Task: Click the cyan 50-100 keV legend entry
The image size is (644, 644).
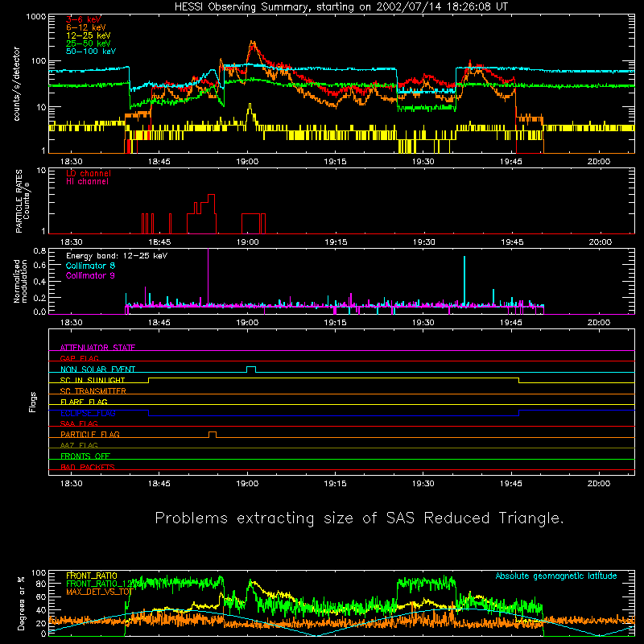Action: pos(91,52)
